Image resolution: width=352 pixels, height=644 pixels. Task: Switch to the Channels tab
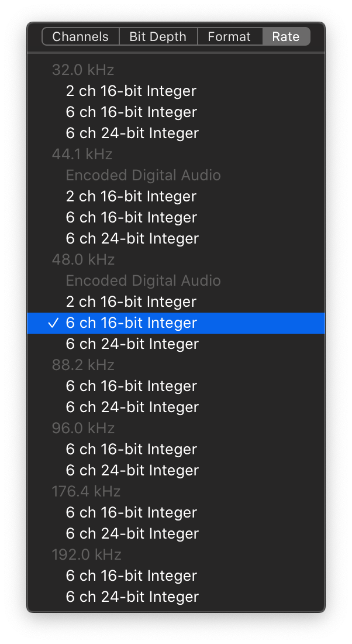81,36
